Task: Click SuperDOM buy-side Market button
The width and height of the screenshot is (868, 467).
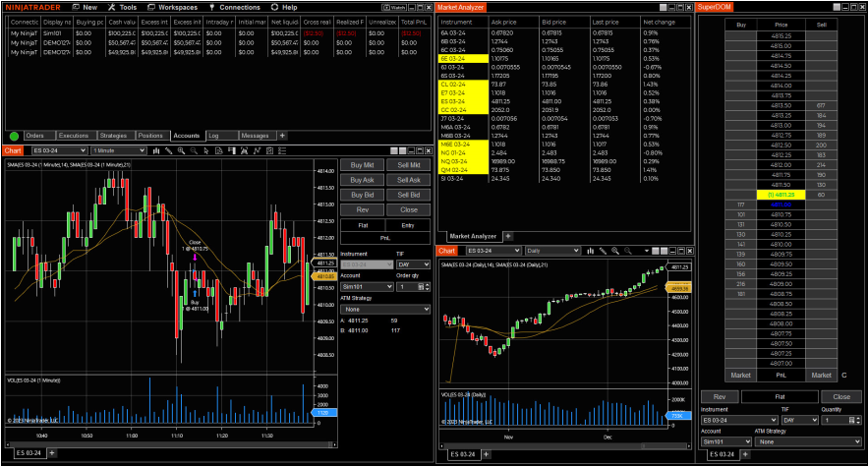Action: tap(740, 375)
